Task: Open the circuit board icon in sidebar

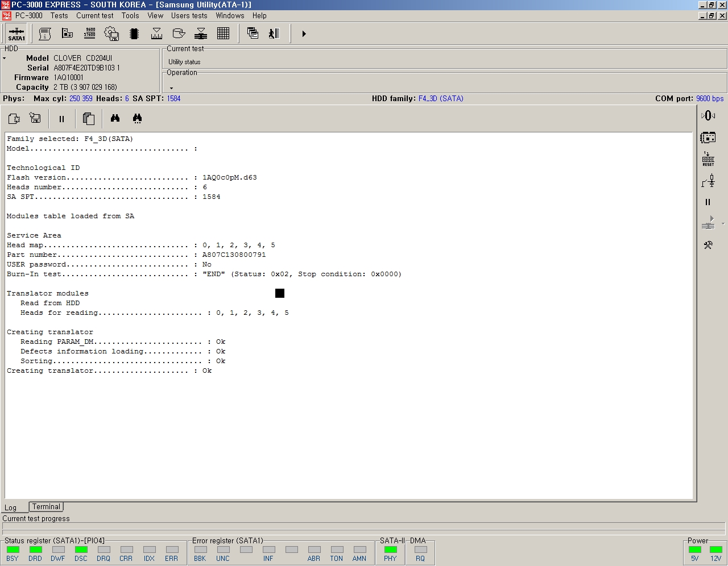Action: tap(708, 138)
